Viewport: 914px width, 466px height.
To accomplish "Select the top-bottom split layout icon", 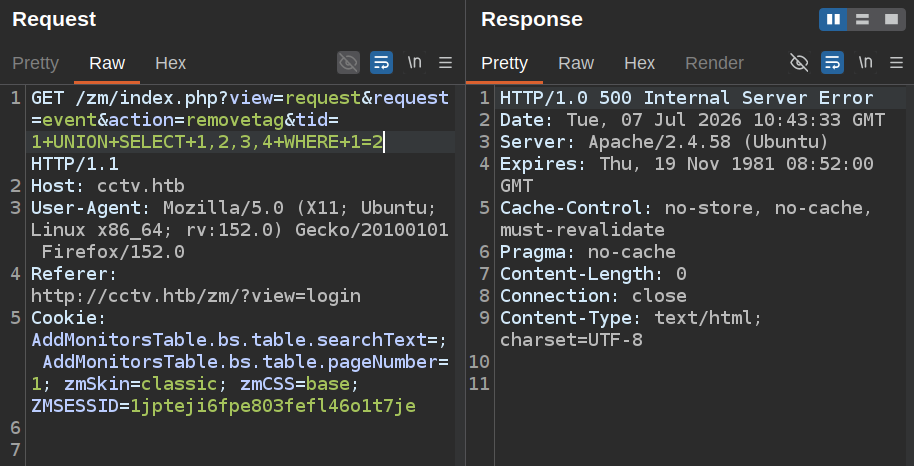I will point(862,19).
